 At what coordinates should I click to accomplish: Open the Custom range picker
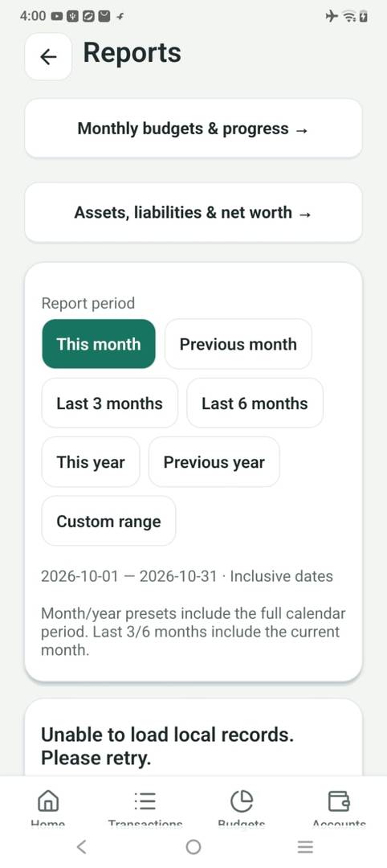pos(109,521)
